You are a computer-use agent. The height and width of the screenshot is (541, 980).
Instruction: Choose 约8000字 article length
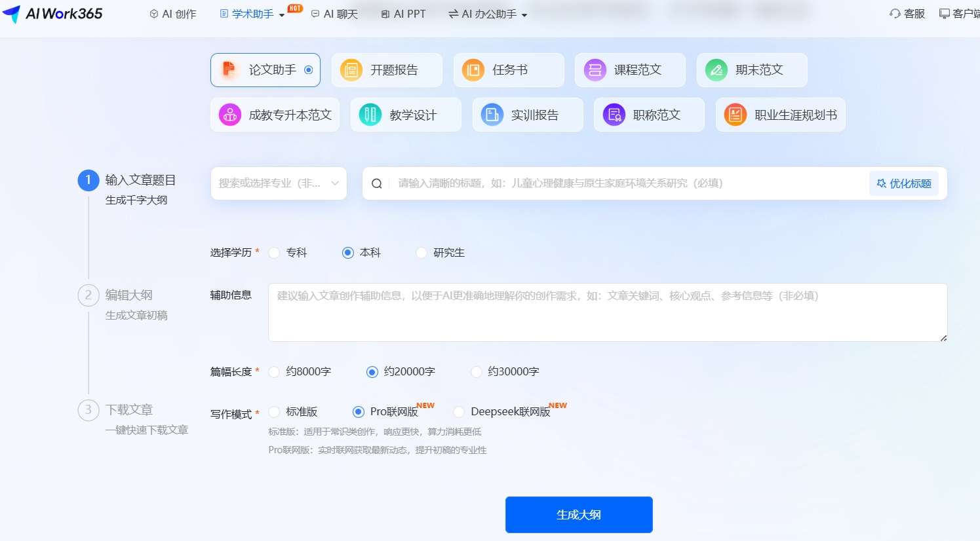[273, 371]
